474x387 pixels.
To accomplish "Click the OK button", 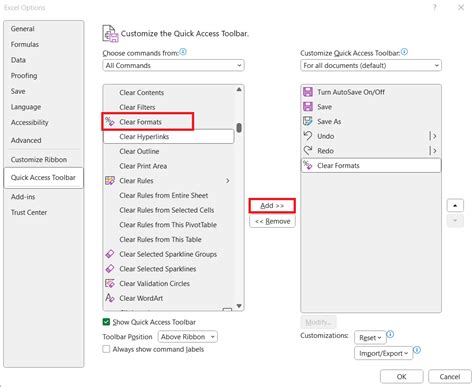I will (x=402, y=377).
